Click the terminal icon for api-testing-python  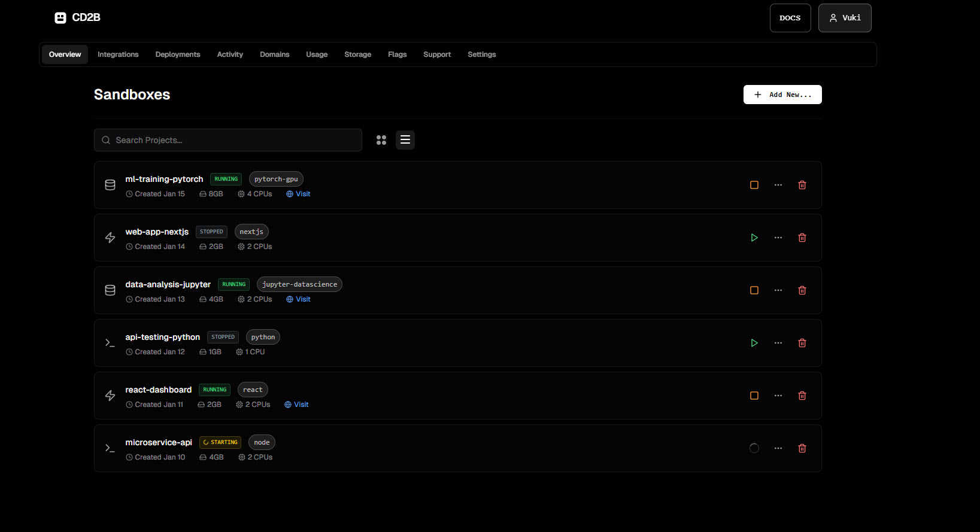coord(110,343)
